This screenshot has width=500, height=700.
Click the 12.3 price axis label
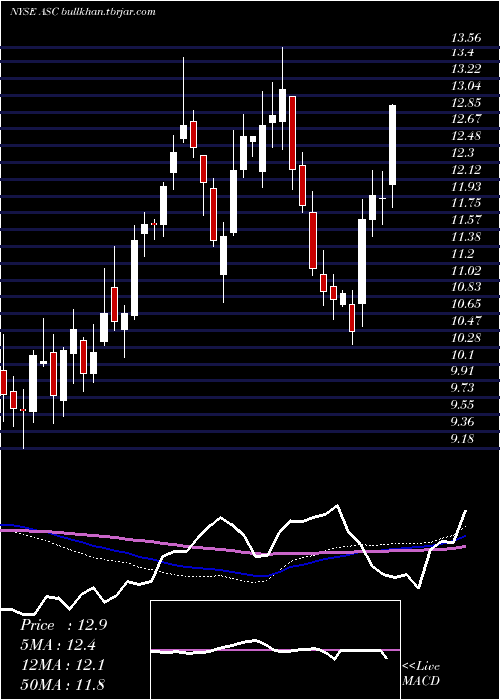(x=462, y=153)
